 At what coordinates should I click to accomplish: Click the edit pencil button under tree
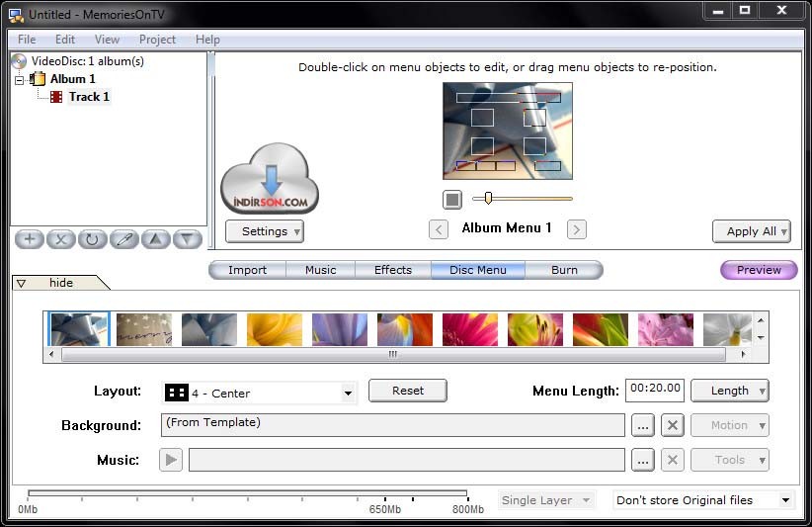tap(124, 239)
